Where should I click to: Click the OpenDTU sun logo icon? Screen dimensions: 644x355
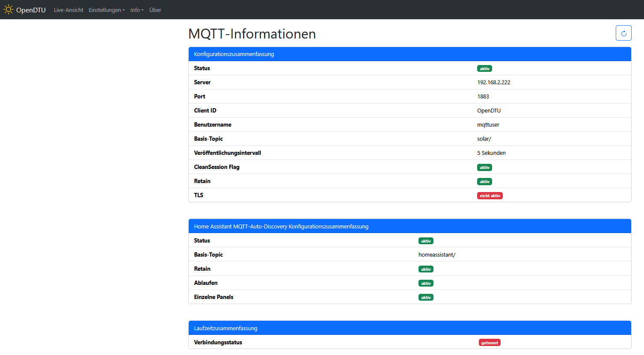coord(9,9)
